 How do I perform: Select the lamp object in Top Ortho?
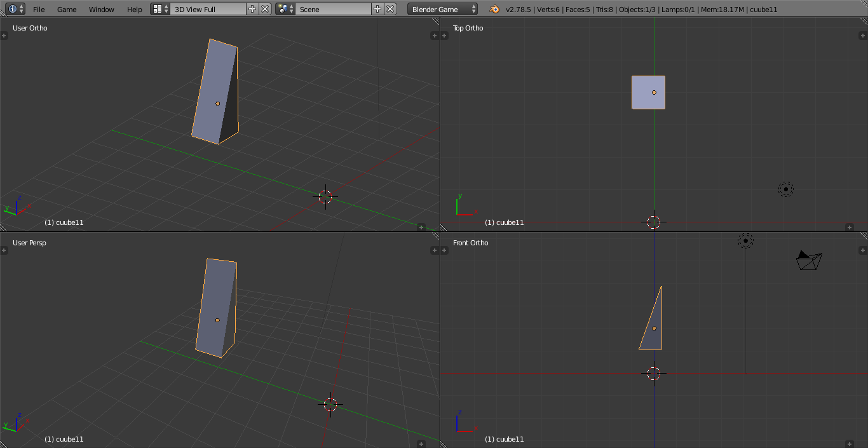coord(786,189)
